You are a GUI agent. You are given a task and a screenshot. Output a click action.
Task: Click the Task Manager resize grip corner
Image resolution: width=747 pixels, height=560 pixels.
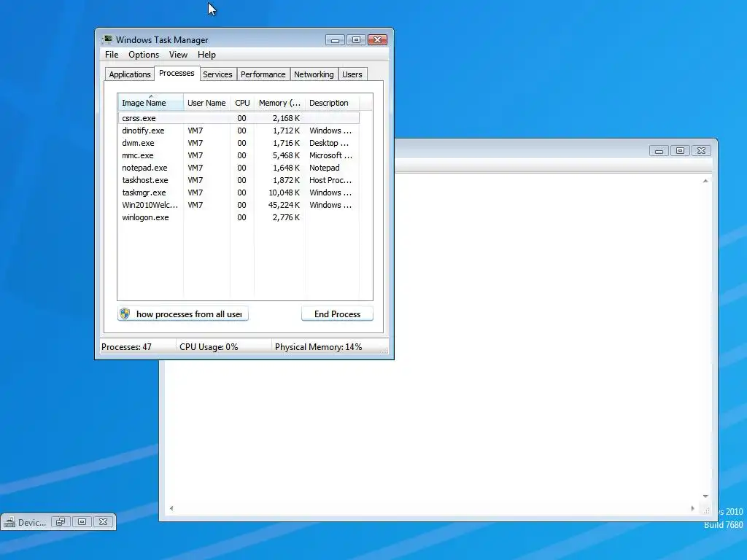[385, 351]
